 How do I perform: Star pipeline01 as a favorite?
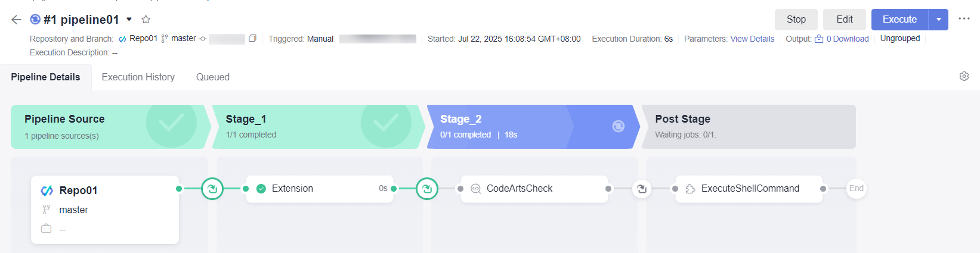[146, 20]
